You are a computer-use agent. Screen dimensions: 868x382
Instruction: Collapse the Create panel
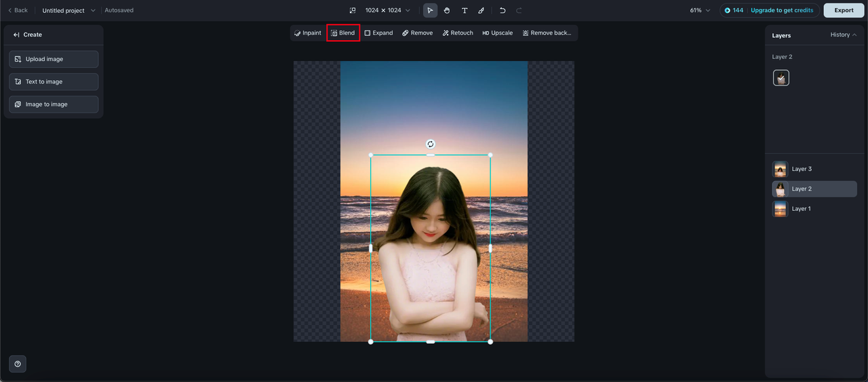[x=16, y=35]
